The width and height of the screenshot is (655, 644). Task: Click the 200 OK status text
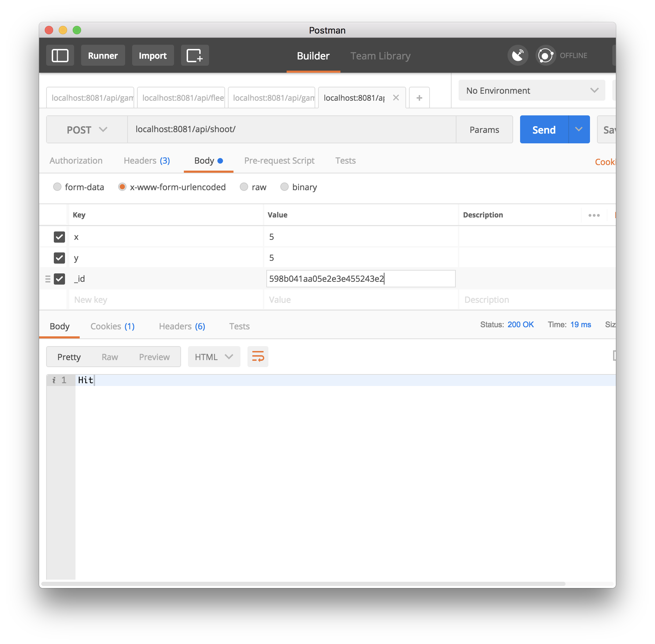520,324
